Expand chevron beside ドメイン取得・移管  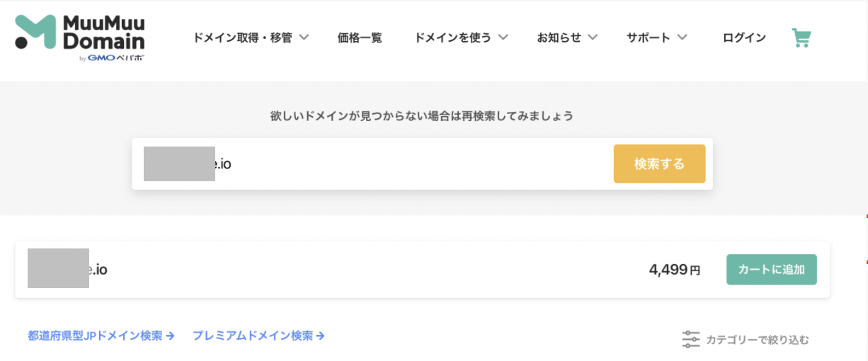tap(304, 38)
